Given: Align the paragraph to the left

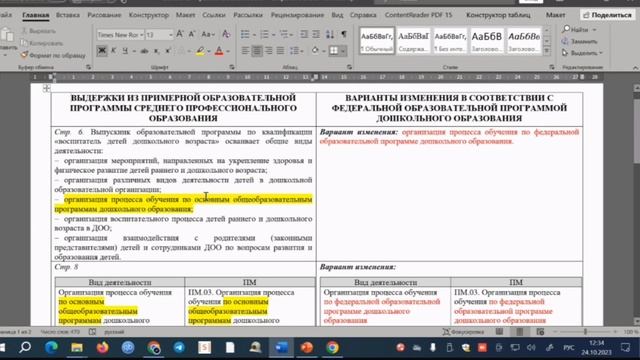Looking at the screenshot, I should 245,51.
